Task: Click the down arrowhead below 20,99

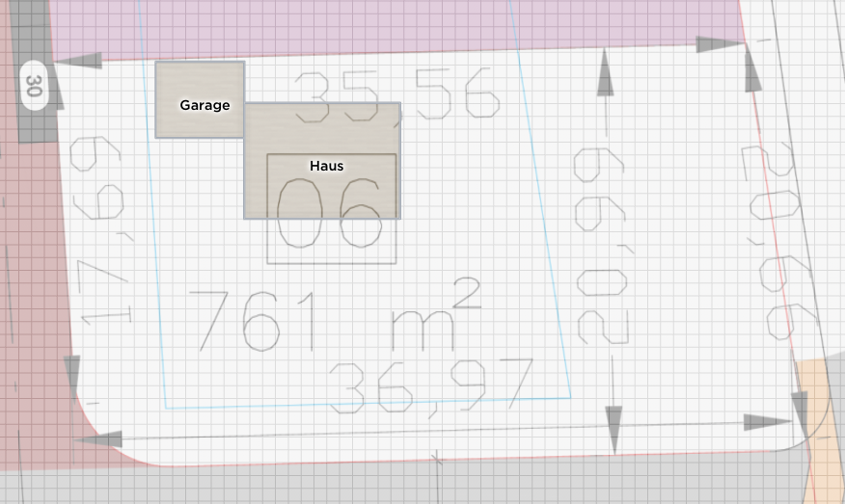Action: 613,428
